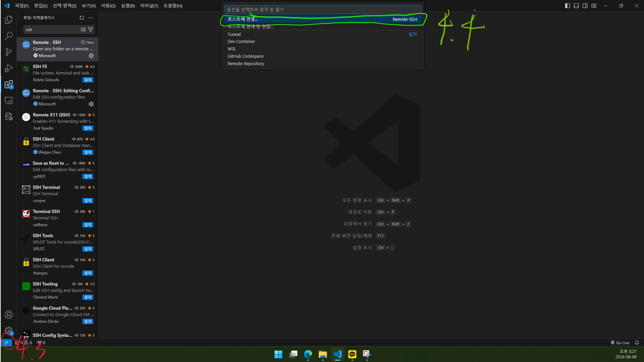Click the remote window indicator in status bar
The height and width of the screenshot is (362, 644).
[6, 343]
